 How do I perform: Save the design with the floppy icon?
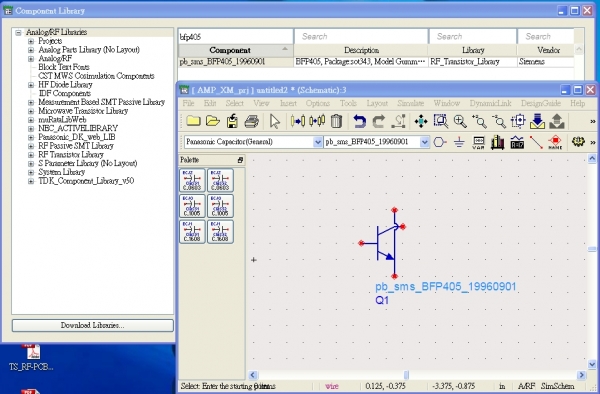click(232, 121)
